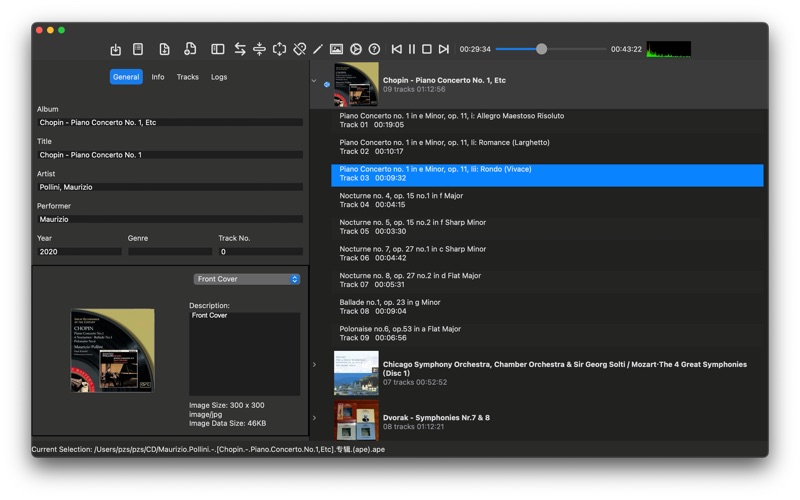Image resolution: width=800 pixels, height=500 pixels.
Task: Click the music note file icon
Action: click(x=190, y=49)
